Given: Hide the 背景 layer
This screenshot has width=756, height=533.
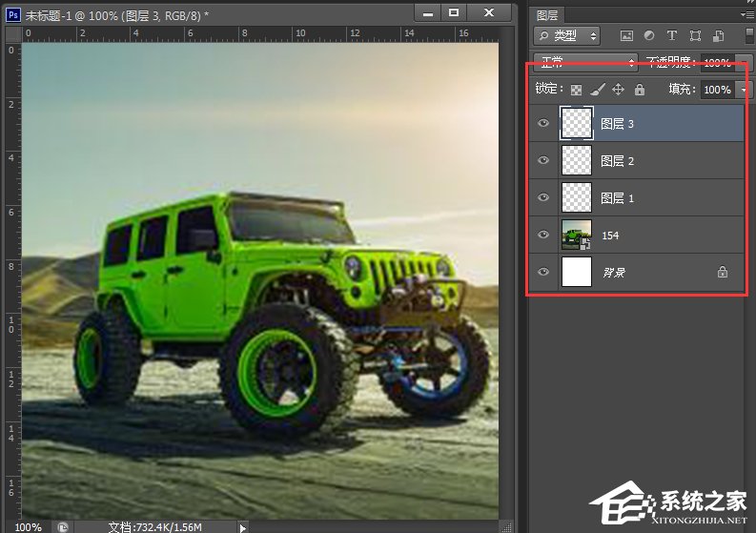Looking at the screenshot, I should pos(543,272).
